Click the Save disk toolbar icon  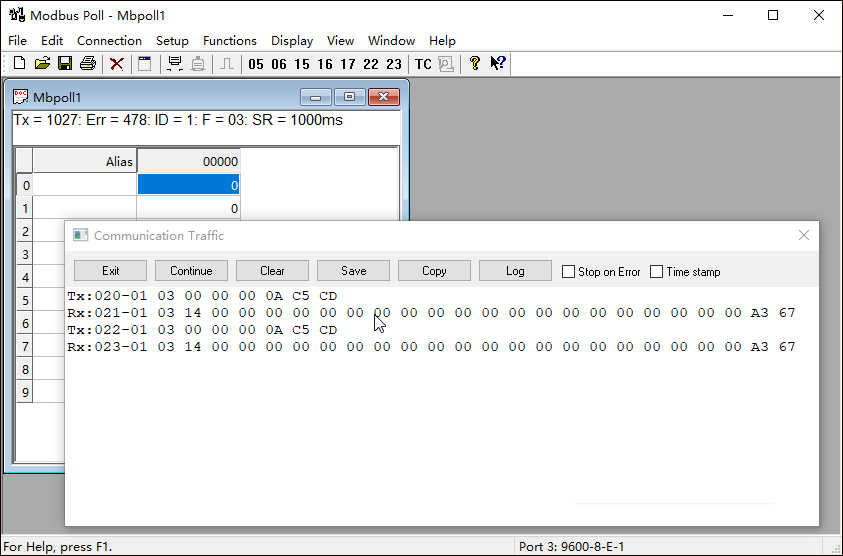click(x=65, y=63)
